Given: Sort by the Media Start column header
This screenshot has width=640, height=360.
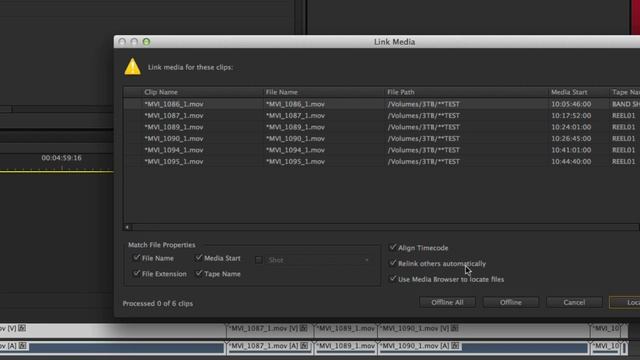Looking at the screenshot, I should tap(569, 92).
